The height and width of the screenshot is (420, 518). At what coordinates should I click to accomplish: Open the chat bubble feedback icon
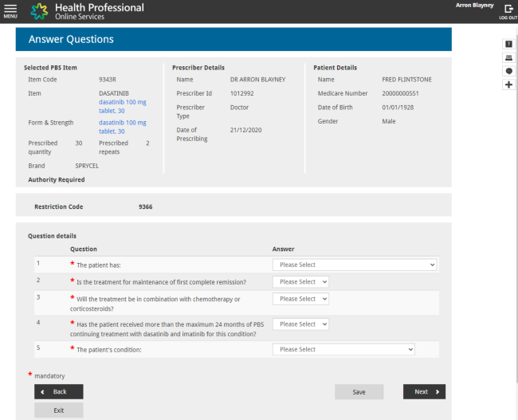tap(508, 71)
